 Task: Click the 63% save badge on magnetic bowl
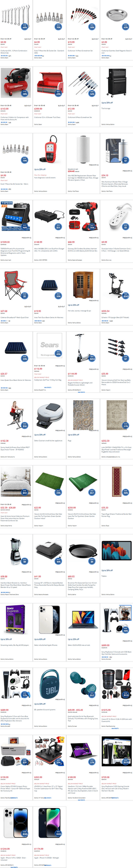coord(126,27)
